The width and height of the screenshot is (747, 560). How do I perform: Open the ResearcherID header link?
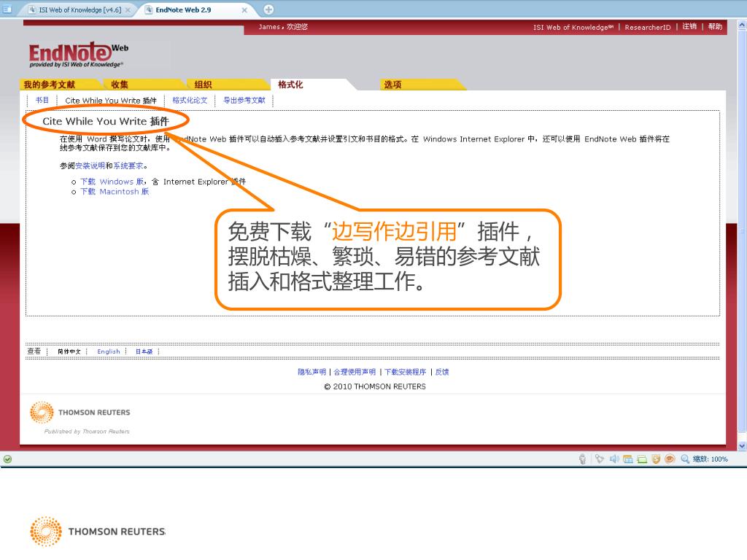click(648, 27)
